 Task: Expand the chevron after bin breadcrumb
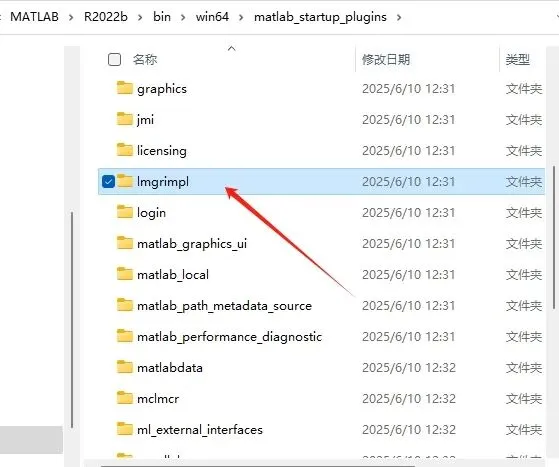[x=183, y=17]
